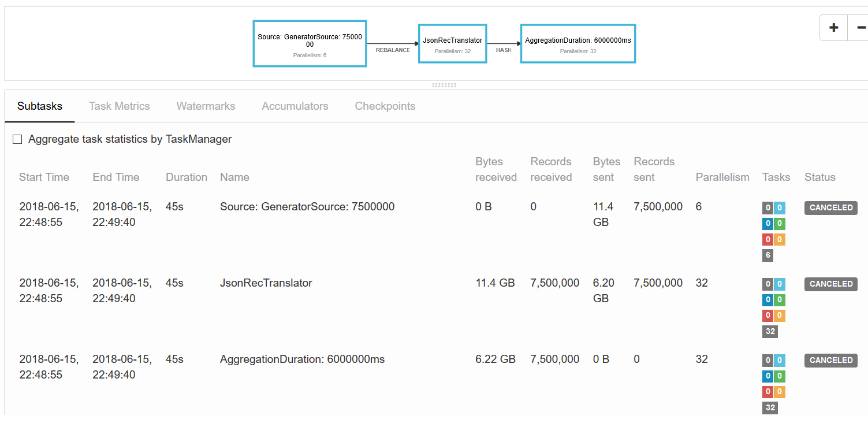Open the Watermarks tab
The height and width of the screenshot is (423, 868).
click(x=206, y=106)
